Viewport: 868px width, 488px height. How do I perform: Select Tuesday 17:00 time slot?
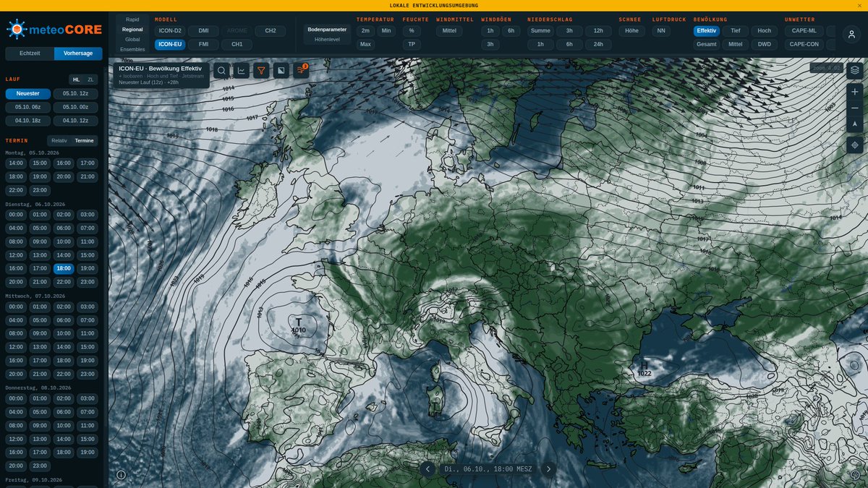pyautogui.click(x=39, y=268)
